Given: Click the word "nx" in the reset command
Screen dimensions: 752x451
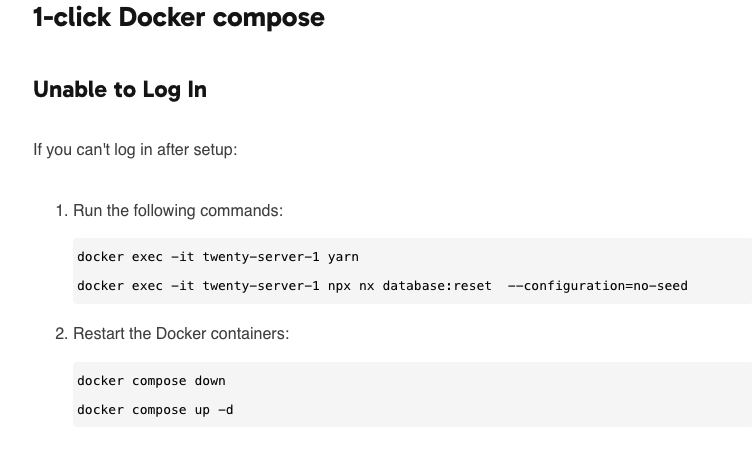Looking at the screenshot, I should pos(366,286).
